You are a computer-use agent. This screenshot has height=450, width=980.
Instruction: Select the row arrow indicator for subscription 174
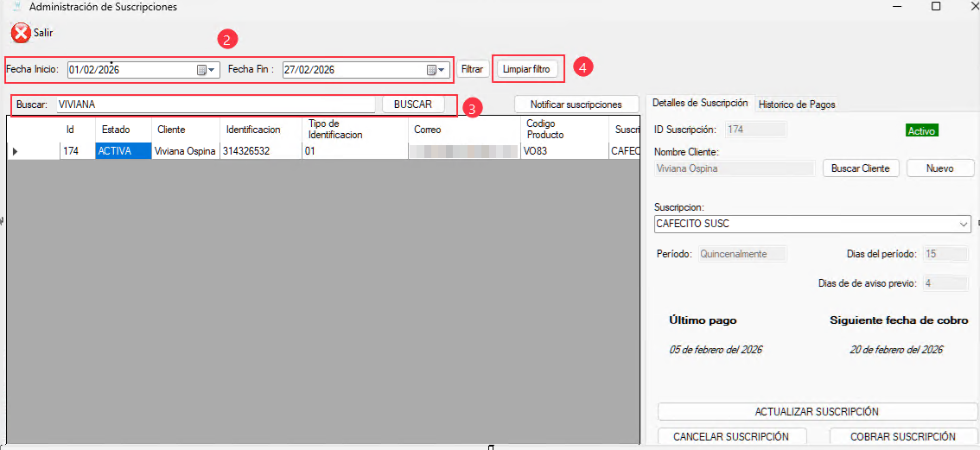pyautogui.click(x=15, y=151)
